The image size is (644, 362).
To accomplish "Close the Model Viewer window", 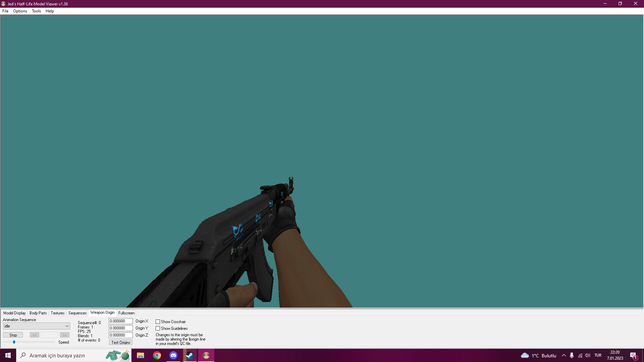I will (x=636, y=4).
